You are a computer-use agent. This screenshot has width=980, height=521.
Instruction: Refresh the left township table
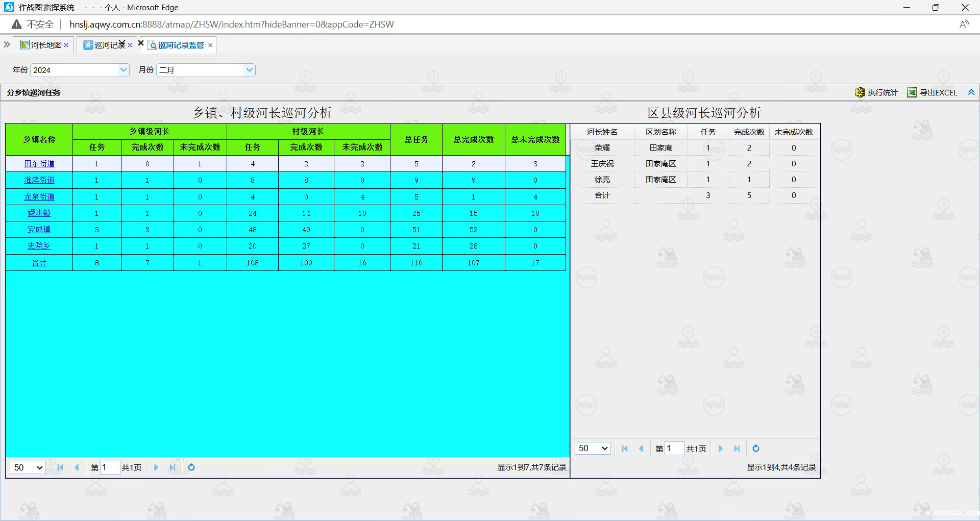pos(191,467)
